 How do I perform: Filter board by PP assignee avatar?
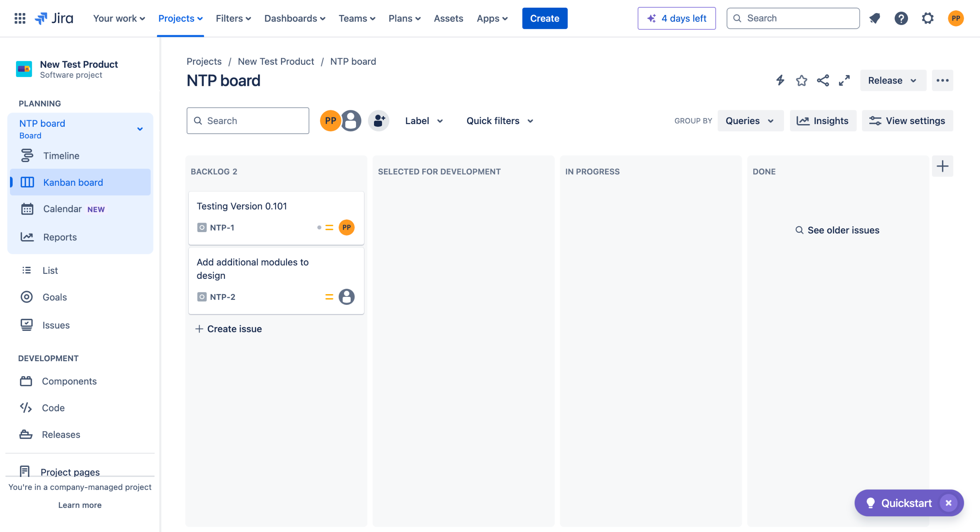click(330, 121)
